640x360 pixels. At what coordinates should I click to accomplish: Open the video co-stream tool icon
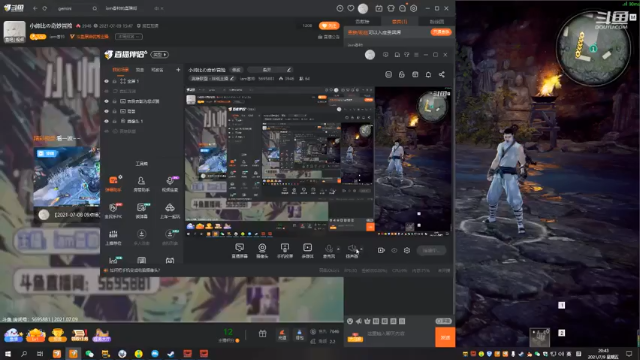(x=170, y=183)
